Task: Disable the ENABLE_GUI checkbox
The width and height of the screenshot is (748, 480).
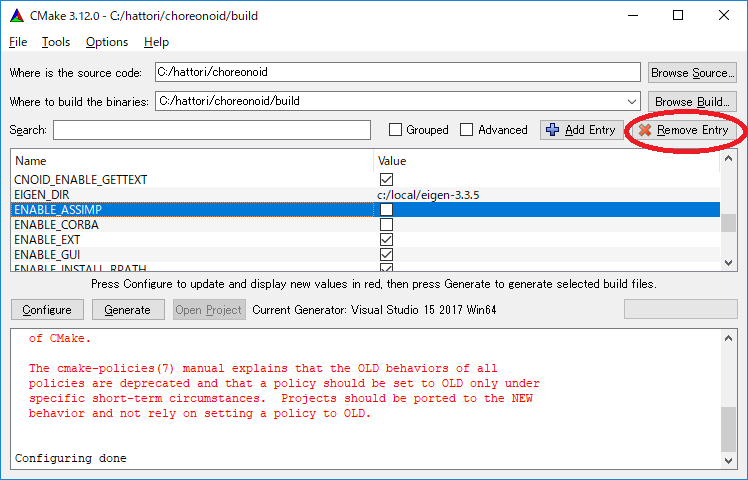Action: [x=386, y=255]
